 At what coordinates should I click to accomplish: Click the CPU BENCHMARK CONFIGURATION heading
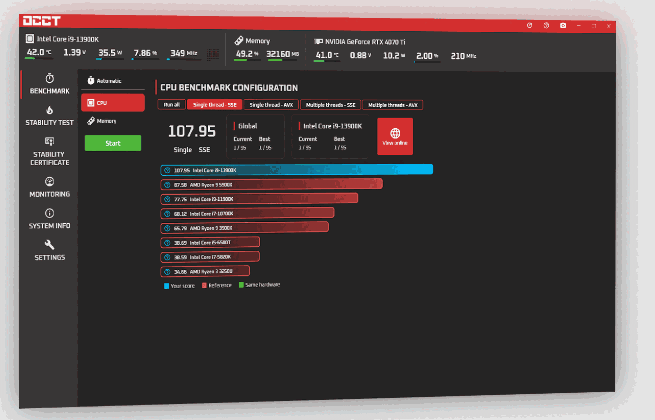click(229, 88)
